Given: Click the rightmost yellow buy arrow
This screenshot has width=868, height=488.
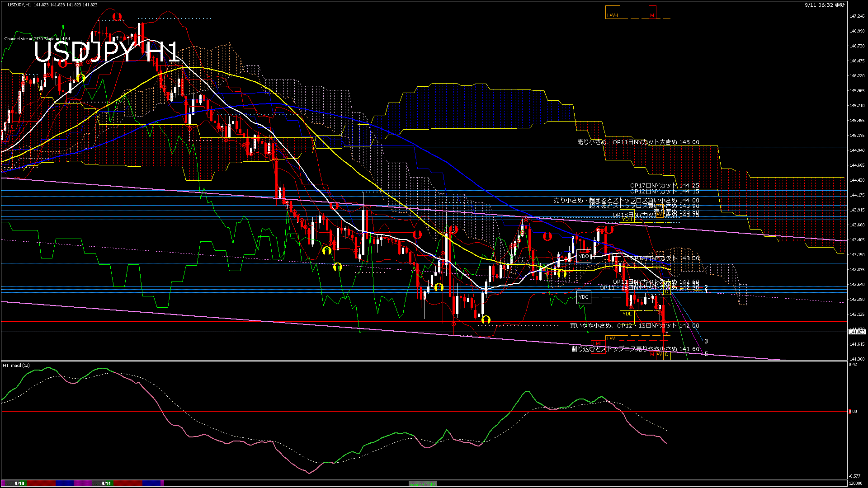Looking at the screenshot, I should (562, 273).
